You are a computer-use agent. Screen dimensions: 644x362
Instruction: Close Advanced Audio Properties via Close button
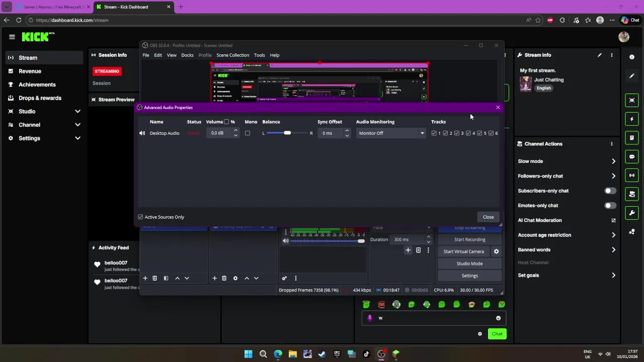(x=488, y=217)
